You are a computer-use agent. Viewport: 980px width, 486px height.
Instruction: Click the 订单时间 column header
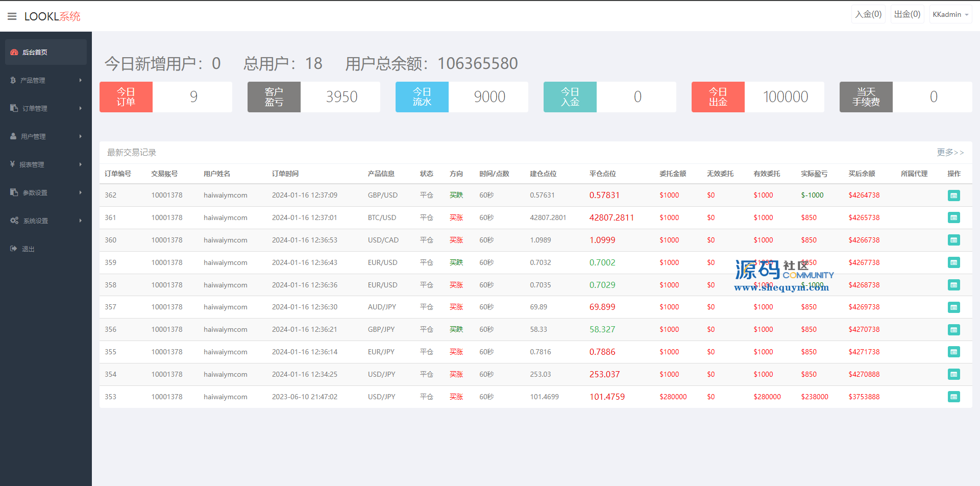285,174
